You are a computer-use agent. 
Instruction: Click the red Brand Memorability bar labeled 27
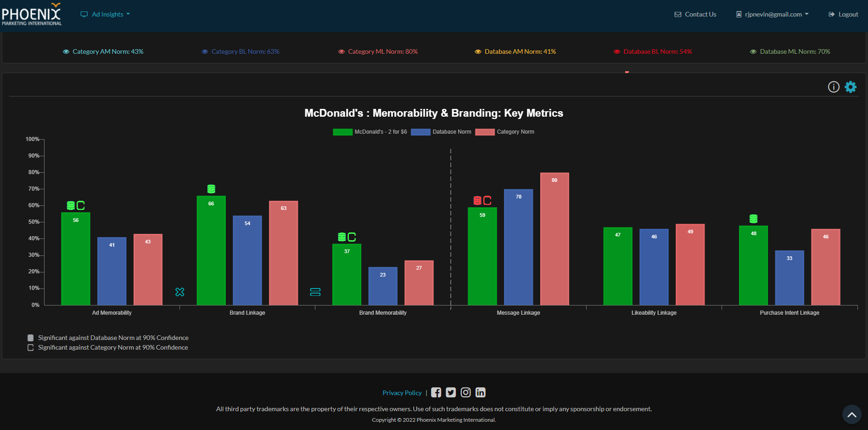tap(419, 283)
